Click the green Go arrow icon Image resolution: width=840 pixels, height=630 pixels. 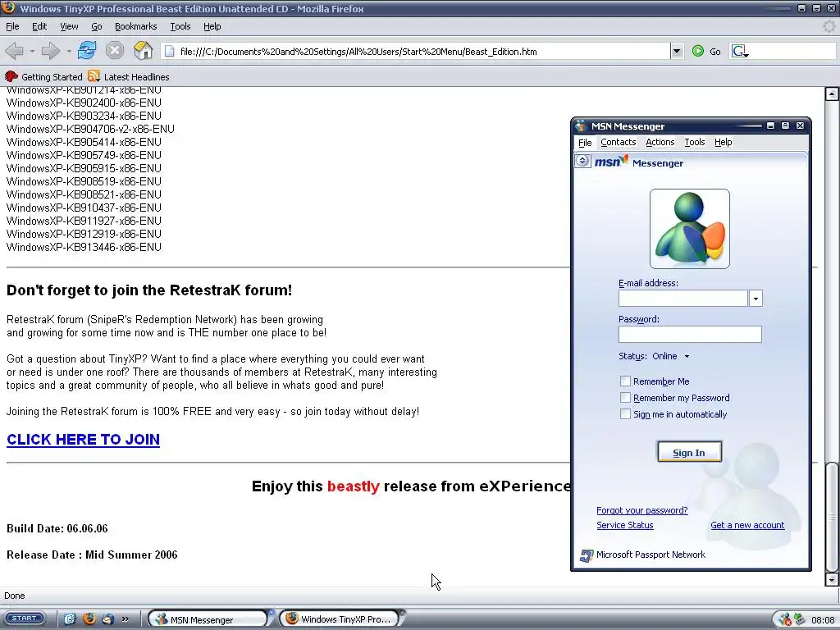(x=697, y=52)
